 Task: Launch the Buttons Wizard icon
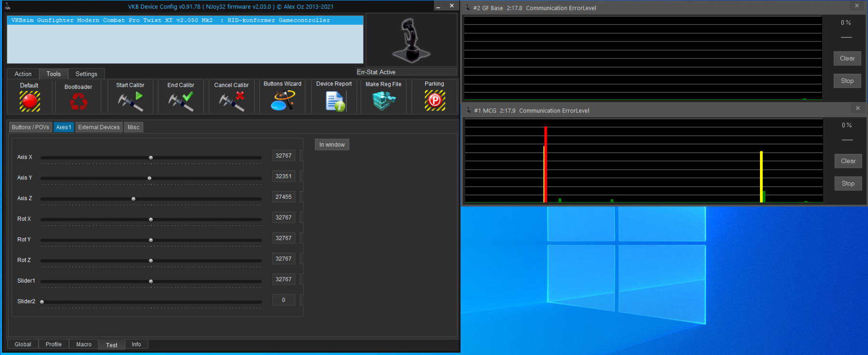click(283, 100)
